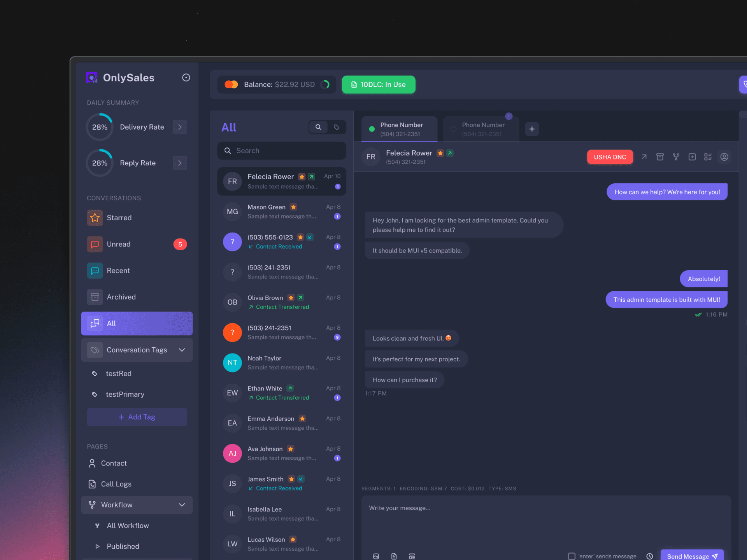
Task: Collapse the Workflow menu chevron
Action: (x=182, y=505)
